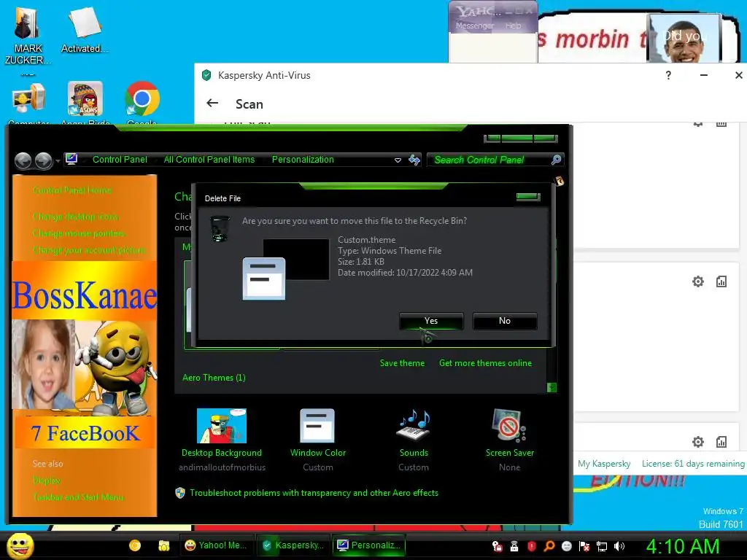Viewport: 747px width, 560px height.
Task: Open report icon on the middle Kaspersky scan card
Action: [x=721, y=281]
